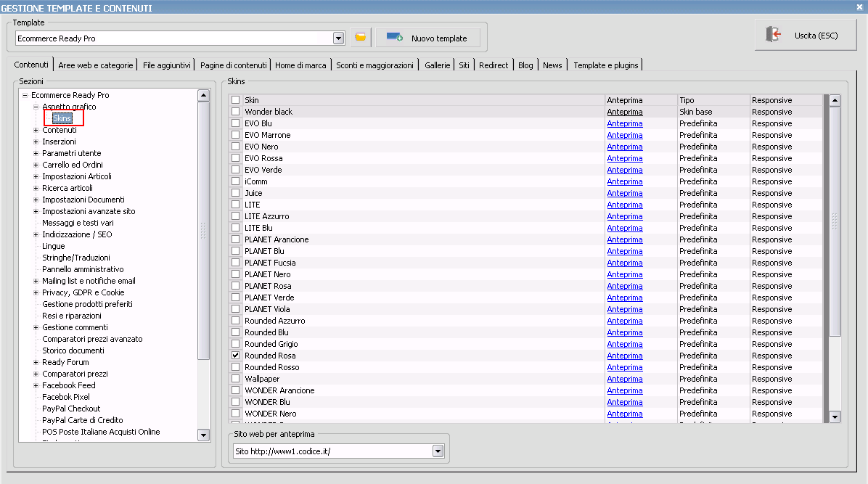
Task: Expand the Inserzioni tree node
Action: [36, 141]
